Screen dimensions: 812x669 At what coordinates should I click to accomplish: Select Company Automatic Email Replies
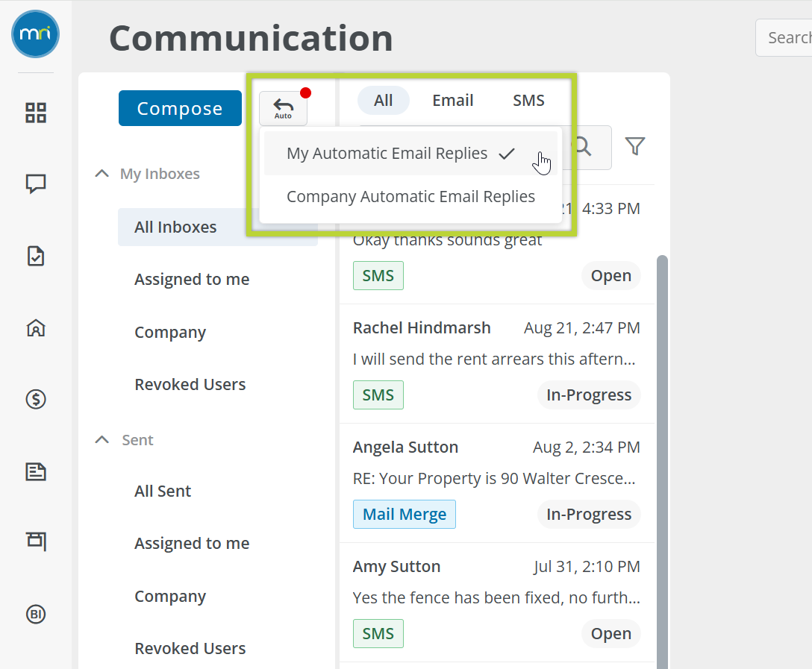[410, 197]
